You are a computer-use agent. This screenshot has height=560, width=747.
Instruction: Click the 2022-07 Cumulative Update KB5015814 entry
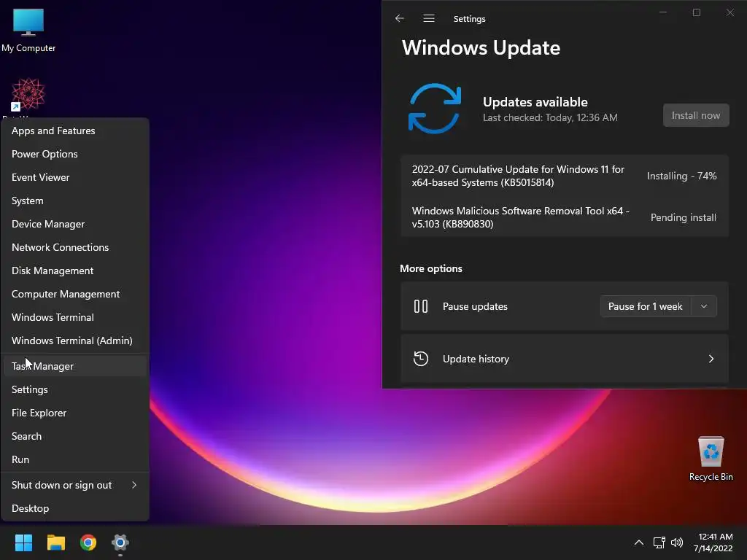[518, 176]
